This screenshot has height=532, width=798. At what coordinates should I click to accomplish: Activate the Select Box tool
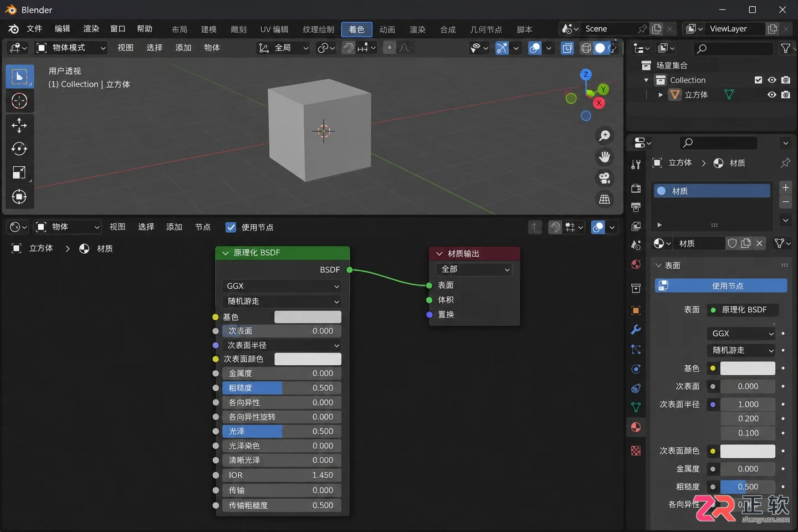click(19, 76)
